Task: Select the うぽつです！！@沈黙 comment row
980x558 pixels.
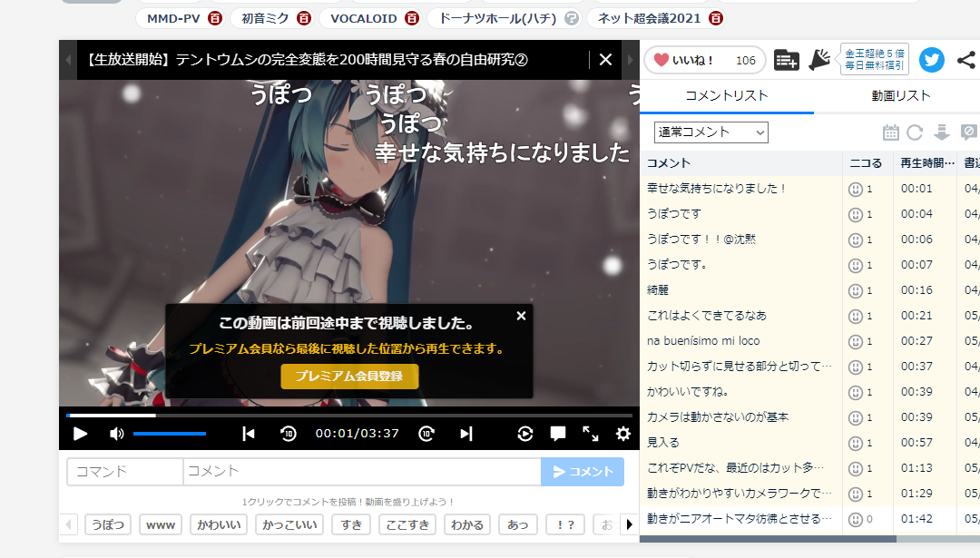Action: pos(810,240)
